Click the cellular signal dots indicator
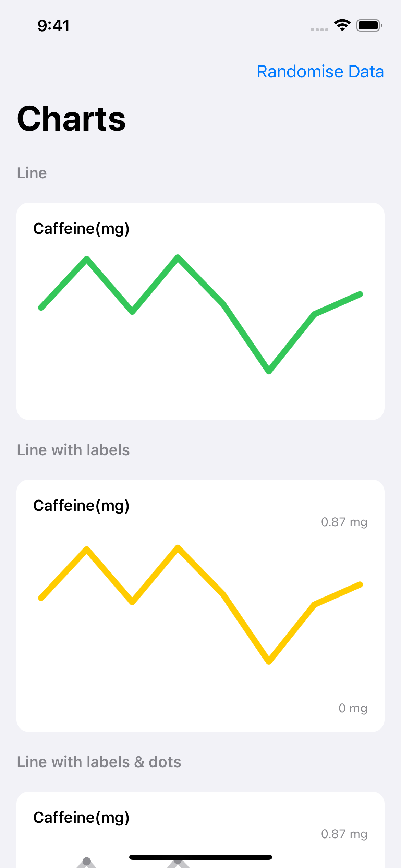401x868 pixels. pyautogui.click(x=319, y=29)
